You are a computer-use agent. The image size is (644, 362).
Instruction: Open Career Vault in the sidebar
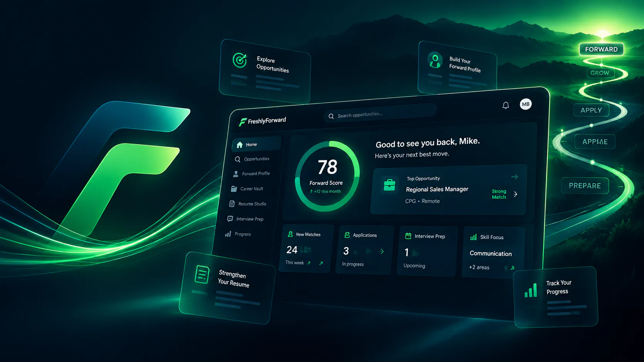[x=247, y=189]
